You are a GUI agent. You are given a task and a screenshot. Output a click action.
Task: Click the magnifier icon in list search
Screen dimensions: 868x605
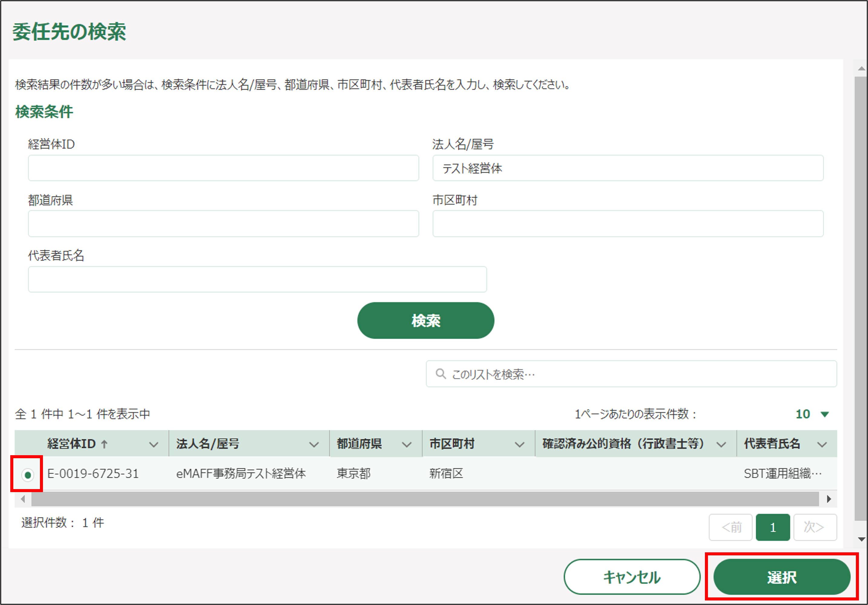coord(441,374)
